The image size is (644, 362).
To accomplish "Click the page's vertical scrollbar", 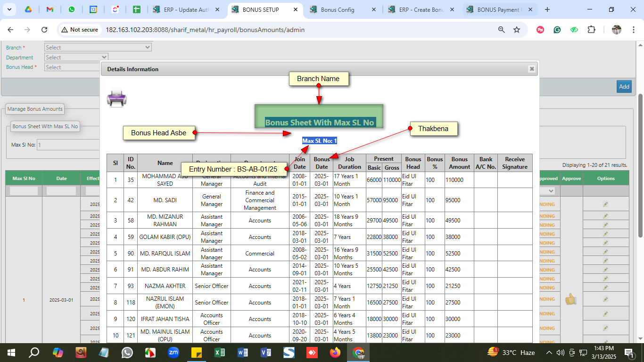I will point(640,165).
